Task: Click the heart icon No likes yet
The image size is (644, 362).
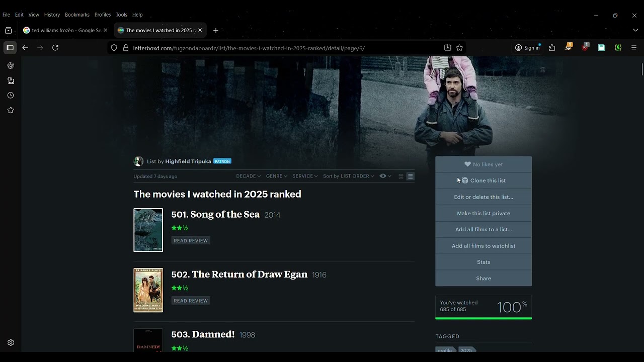Action: tap(467, 164)
